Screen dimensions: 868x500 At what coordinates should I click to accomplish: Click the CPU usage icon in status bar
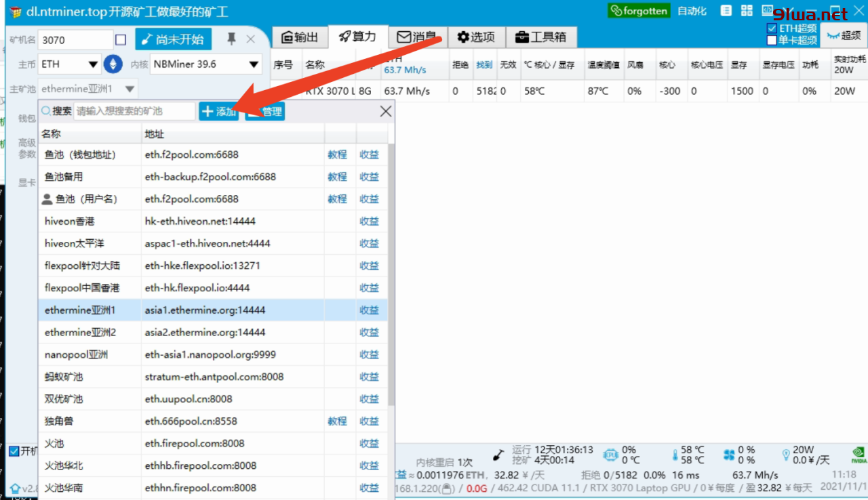tap(610, 455)
